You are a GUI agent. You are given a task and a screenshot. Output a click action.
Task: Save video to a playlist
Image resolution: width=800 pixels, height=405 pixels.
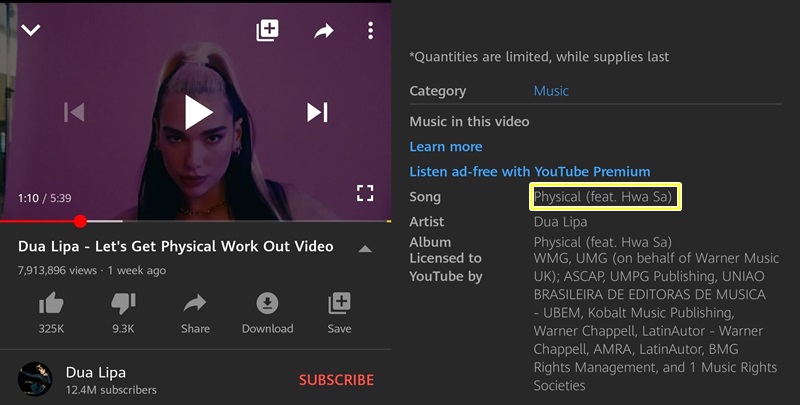click(x=339, y=313)
